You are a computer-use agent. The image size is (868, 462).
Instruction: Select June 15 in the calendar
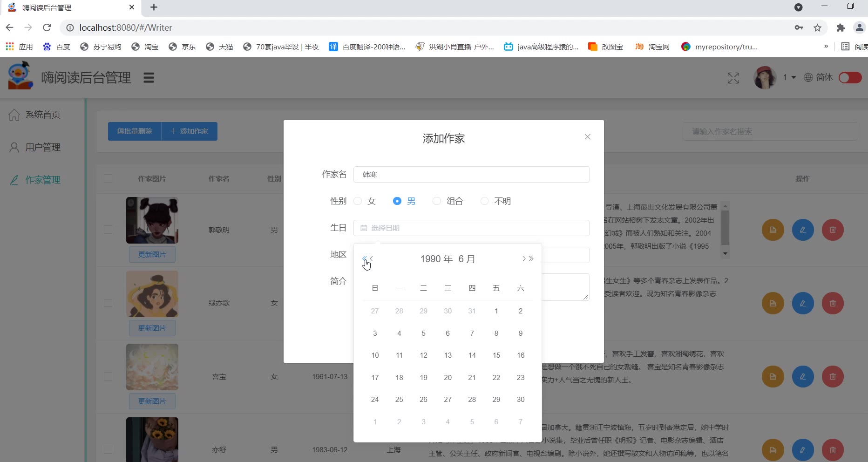(496, 355)
